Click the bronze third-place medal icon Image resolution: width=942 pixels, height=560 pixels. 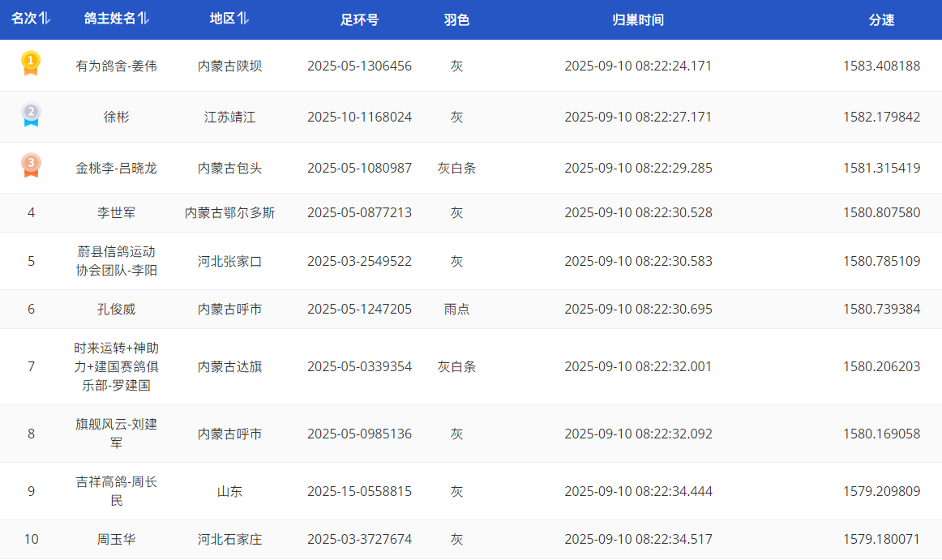[x=31, y=166]
